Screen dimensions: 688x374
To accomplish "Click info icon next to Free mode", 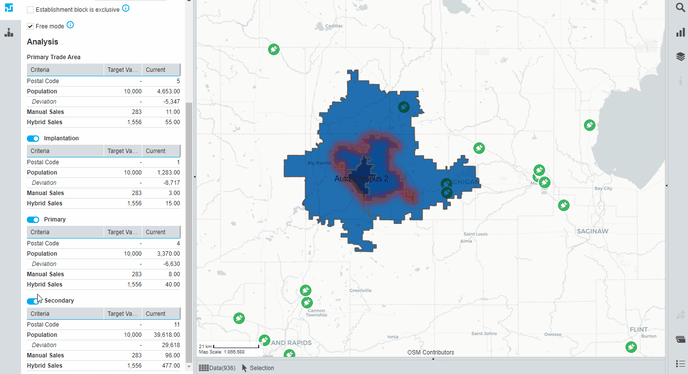I will [x=70, y=25].
